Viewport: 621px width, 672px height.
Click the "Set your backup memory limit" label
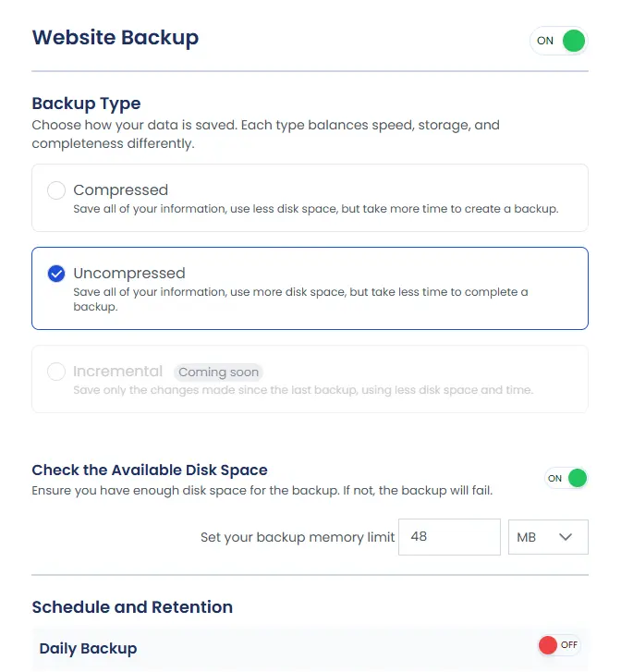pos(298,537)
